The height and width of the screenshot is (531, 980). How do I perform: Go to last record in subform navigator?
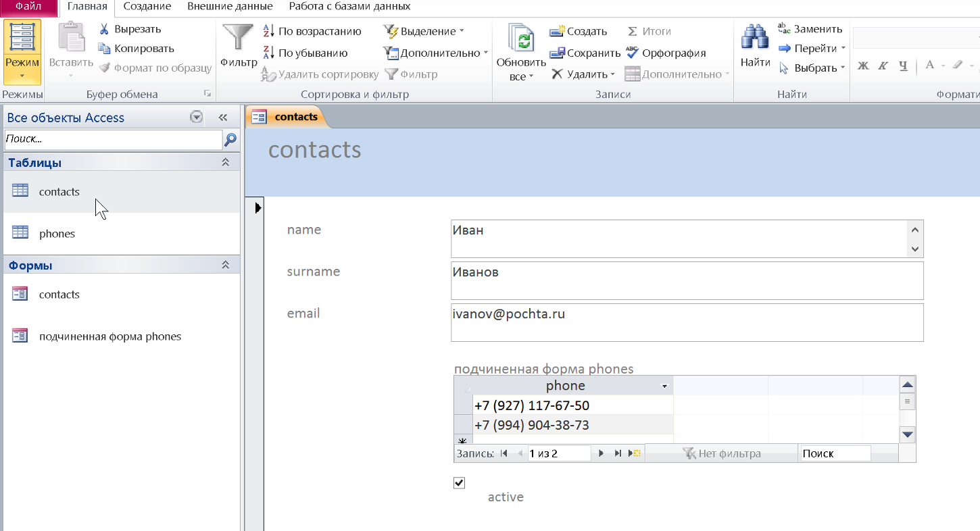coord(618,453)
